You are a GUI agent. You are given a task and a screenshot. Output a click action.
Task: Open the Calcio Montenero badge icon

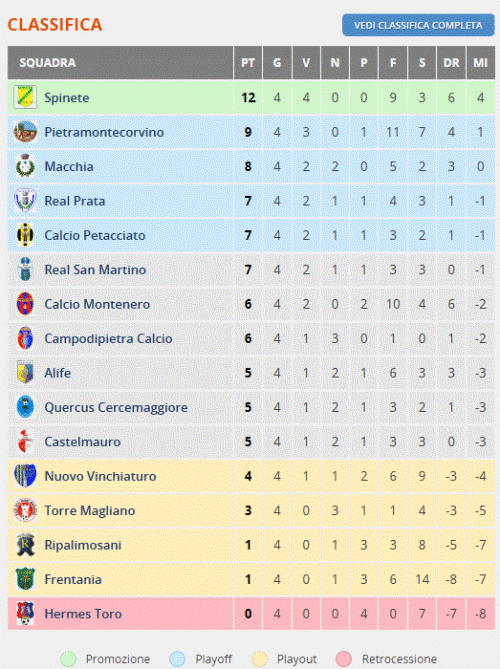click(x=25, y=304)
